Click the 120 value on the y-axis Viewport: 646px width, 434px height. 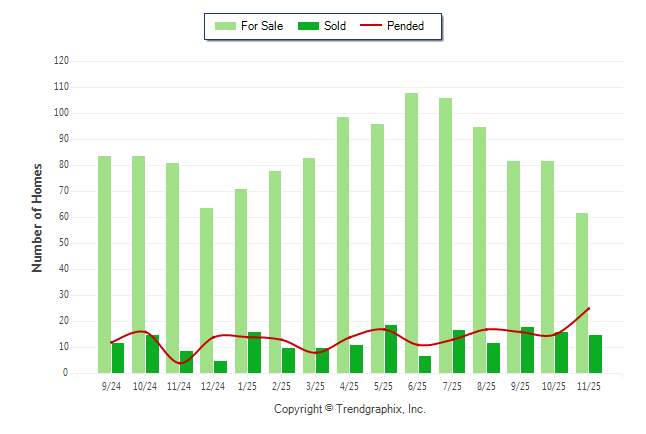[61, 61]
